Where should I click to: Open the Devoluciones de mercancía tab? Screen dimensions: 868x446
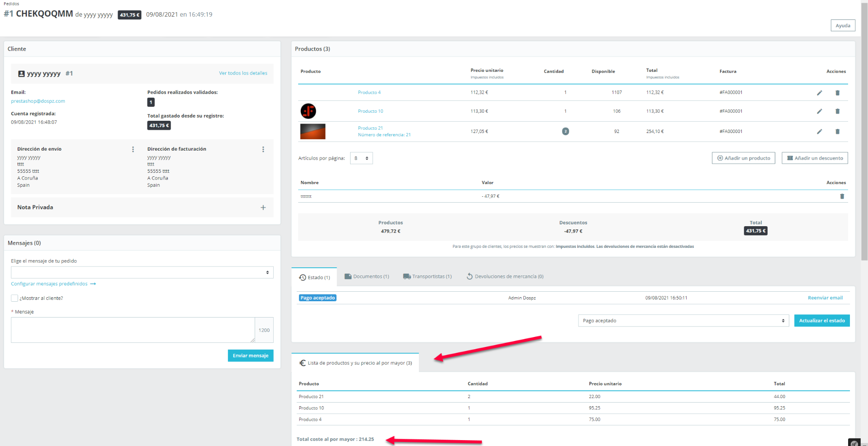click(x=505, y=276)
